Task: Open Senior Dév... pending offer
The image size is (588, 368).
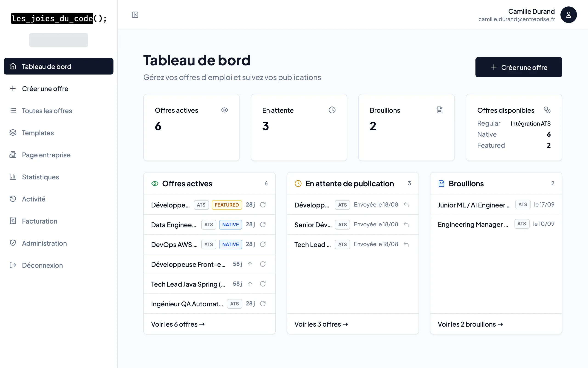Action: pyautogui.click(x=313, y=225)
